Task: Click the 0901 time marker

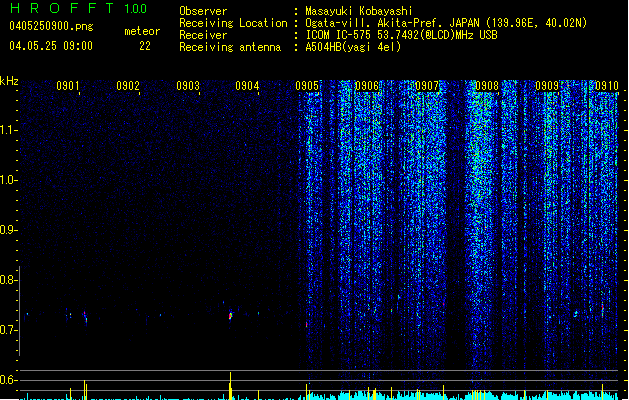Action: pos(67,86)
